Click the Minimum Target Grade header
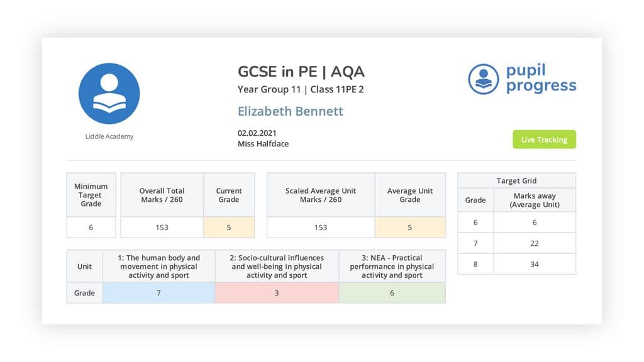This screenshot has height=362, width=644. pyautogui.click(x=91, y=195)
